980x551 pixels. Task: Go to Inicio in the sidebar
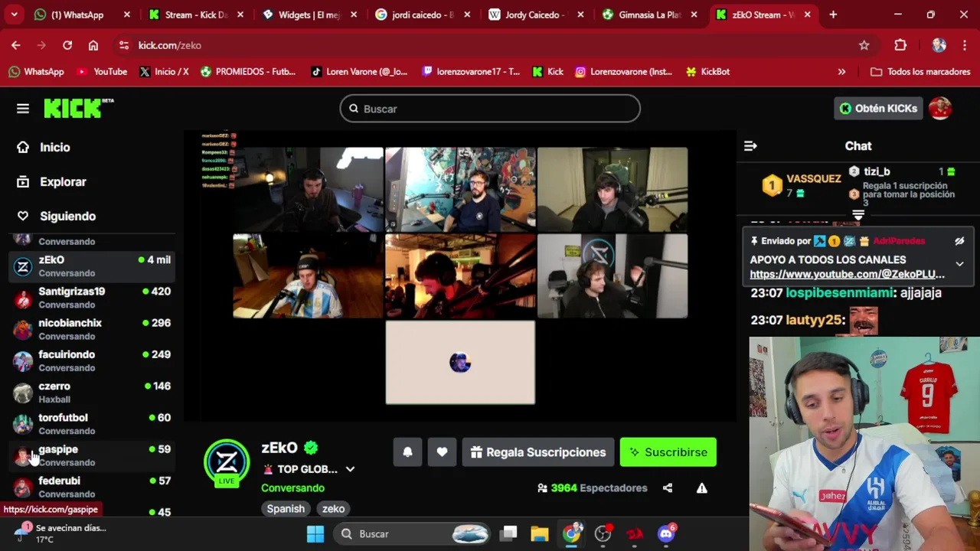(x=54, y=147)
